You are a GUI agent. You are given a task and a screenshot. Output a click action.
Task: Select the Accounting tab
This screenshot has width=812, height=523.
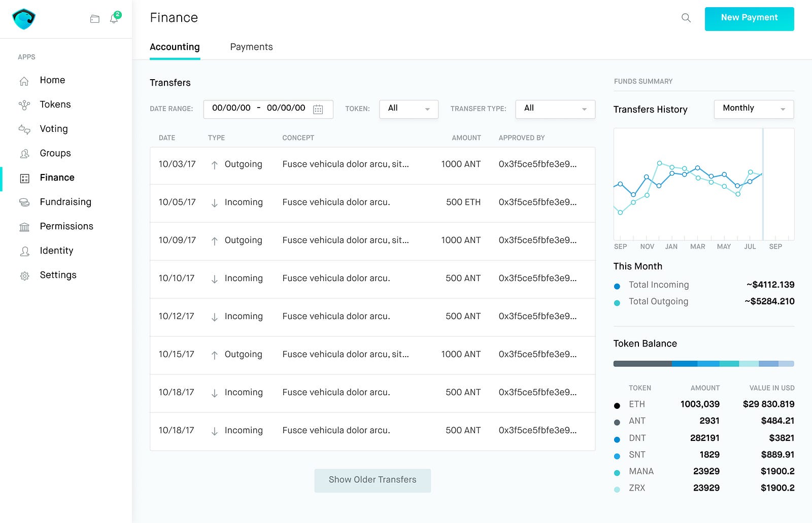175,47
